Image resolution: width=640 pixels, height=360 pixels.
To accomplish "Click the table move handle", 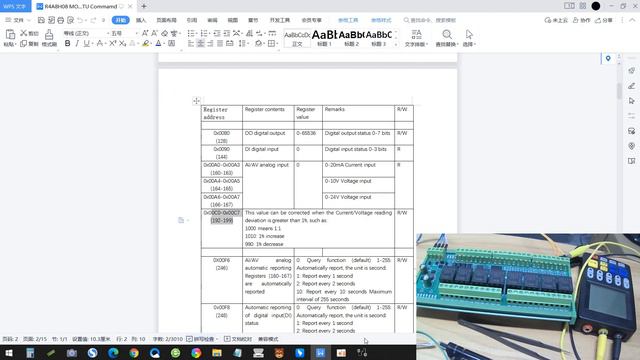I will [x=196, y=101].
